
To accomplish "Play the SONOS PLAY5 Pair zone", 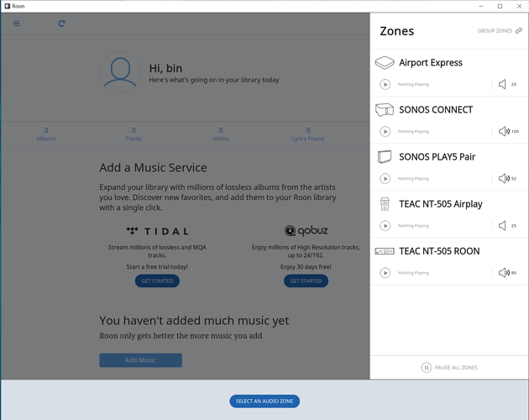I will pyautogui.click(x=385, y=178).
